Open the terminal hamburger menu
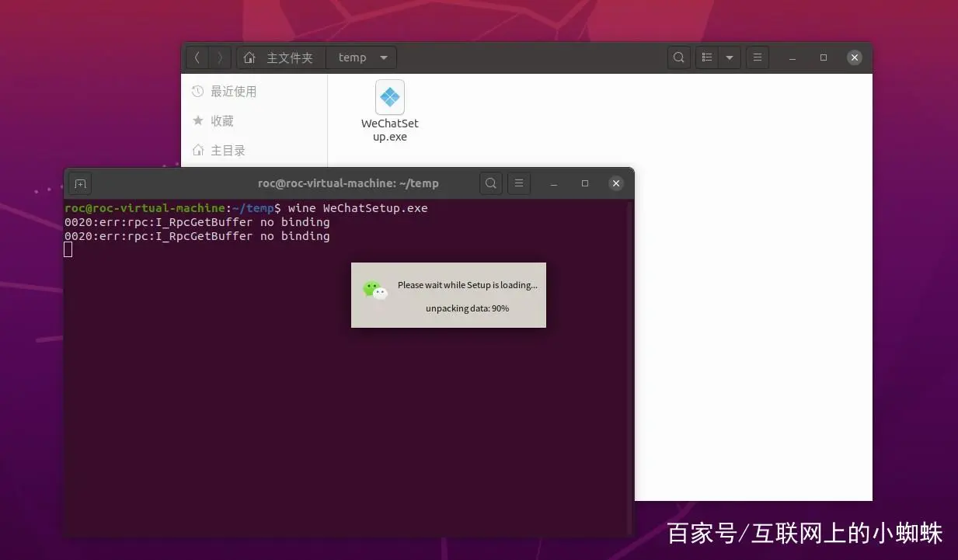This screenshot has height=560, width=958. point(519,183)
